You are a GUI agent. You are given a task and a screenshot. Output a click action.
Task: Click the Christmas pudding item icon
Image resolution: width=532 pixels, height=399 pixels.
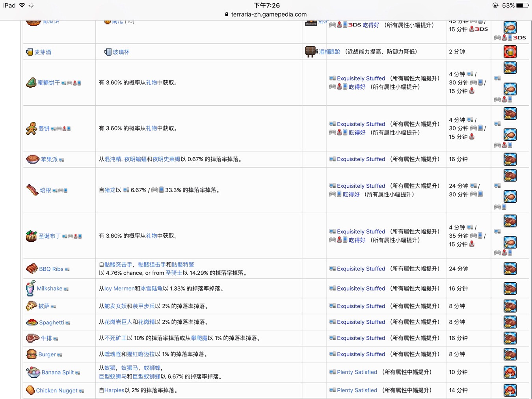pos(32,236)
